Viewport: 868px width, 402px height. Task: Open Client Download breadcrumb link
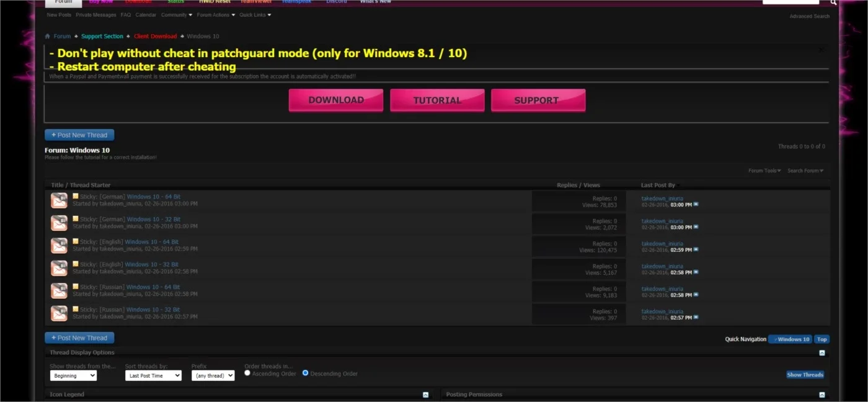coord(156,36)
